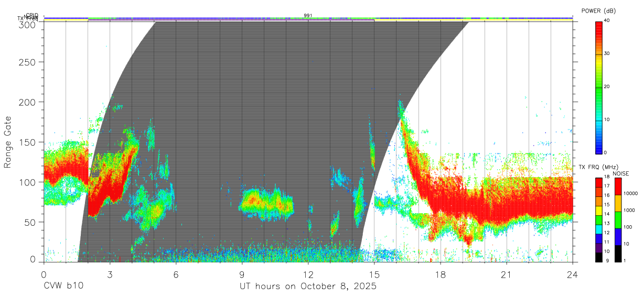The width and height of the screenshot is (644, 297).
Task: Pick the purple 10–11 MHz swatch in the TX FRQ legend
Action: pos(599,247)
